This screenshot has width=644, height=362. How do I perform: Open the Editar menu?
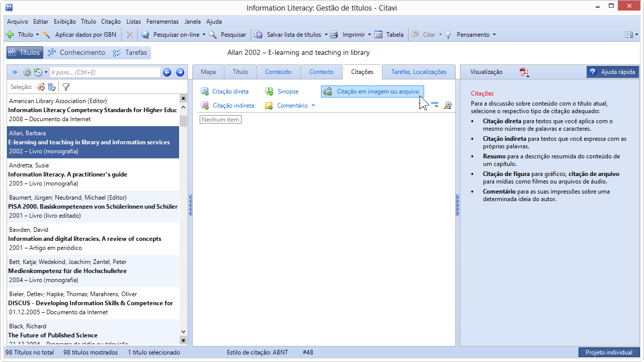41,22
